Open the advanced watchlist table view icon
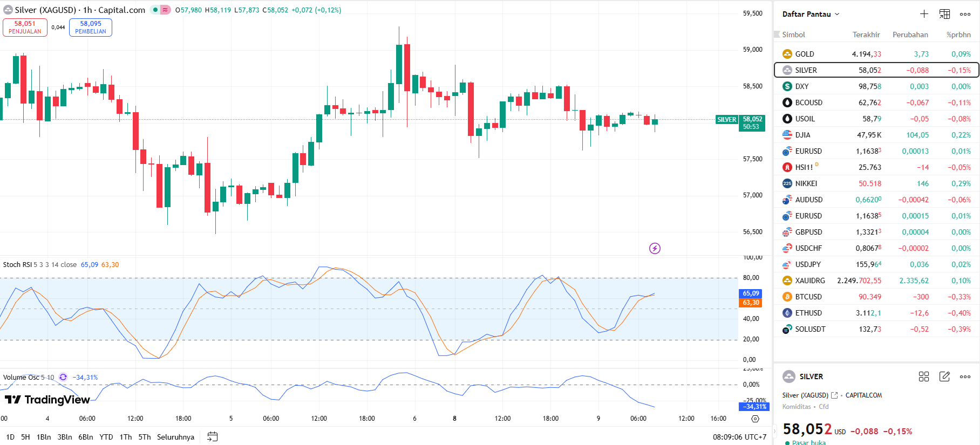 point(944,14)
